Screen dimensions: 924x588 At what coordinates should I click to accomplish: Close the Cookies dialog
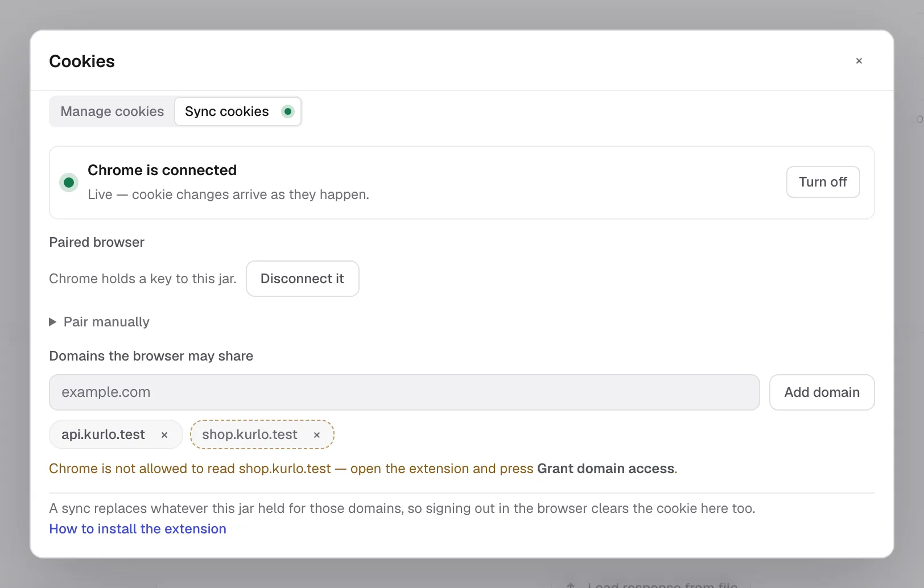(859, 61)
